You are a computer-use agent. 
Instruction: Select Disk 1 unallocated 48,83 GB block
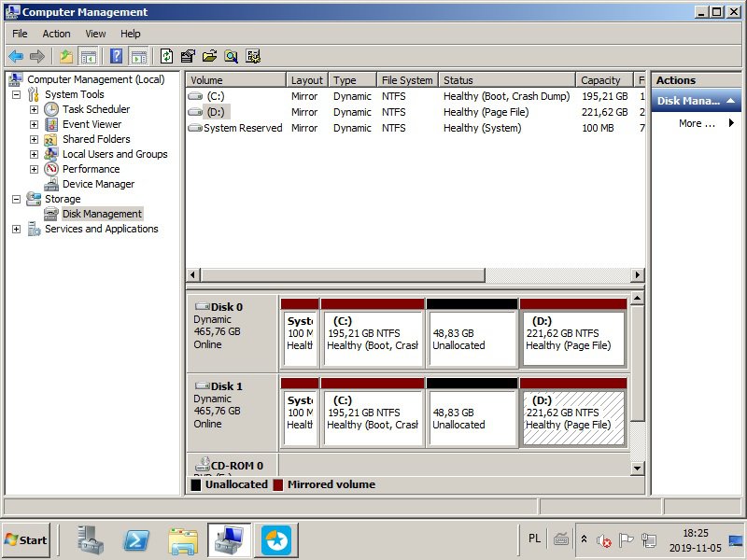tap(472, 413)
